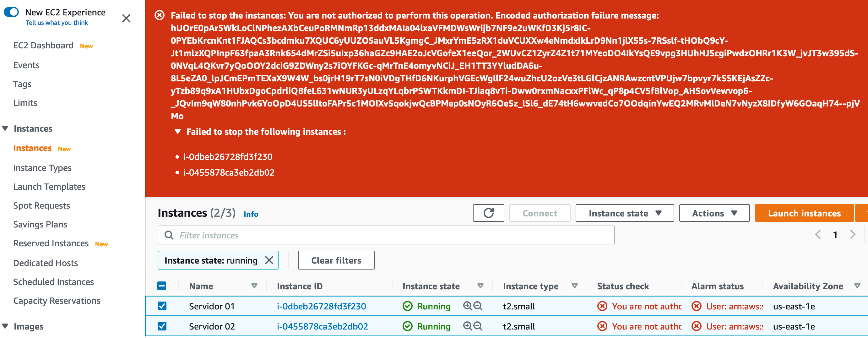Open instance link i-0455878ca3eb2db02 in table
Viewport: 868px width, 338px height.
[322, 327]
